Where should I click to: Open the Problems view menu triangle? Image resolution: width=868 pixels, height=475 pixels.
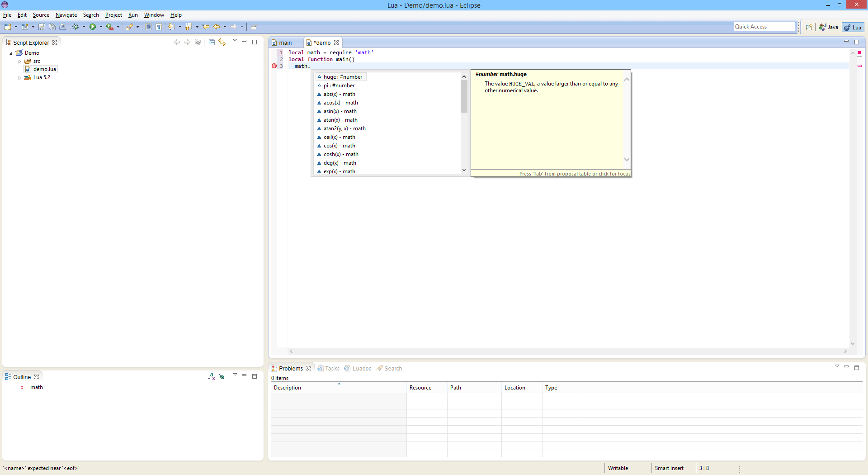(837, 366)
